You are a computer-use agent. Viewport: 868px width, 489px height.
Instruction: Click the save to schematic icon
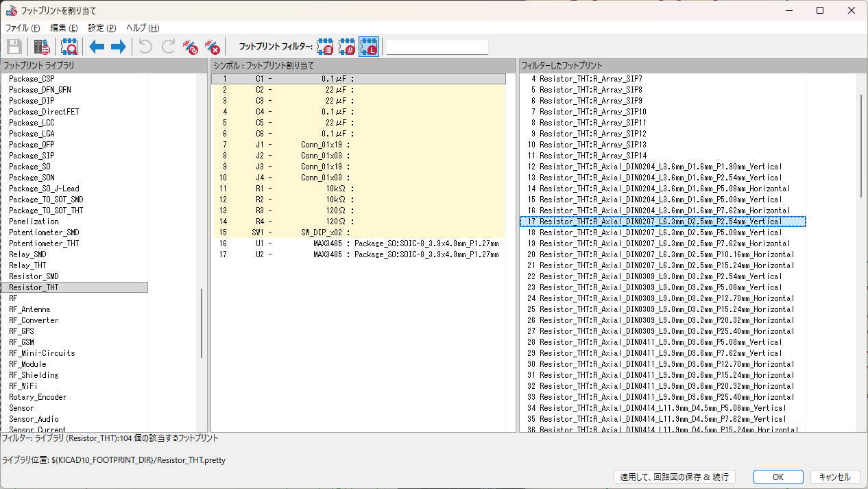(14, 47)
